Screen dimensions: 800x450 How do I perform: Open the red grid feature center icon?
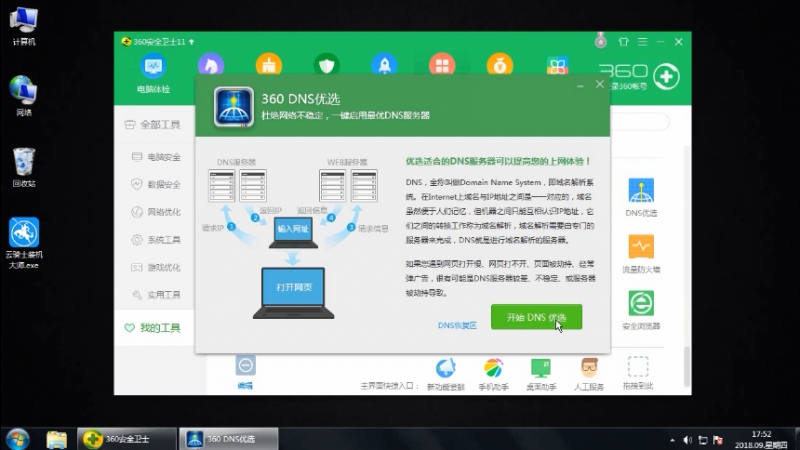(442, 65)
